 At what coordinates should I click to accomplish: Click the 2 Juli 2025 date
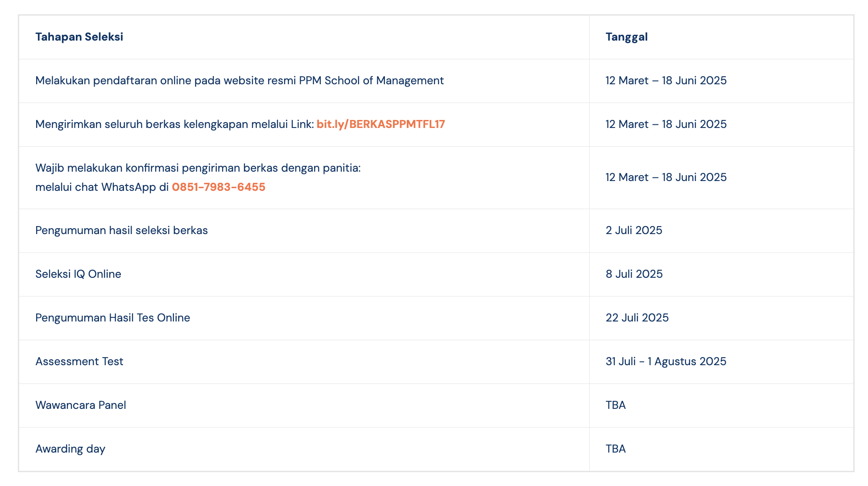click(x=634, y=231)
